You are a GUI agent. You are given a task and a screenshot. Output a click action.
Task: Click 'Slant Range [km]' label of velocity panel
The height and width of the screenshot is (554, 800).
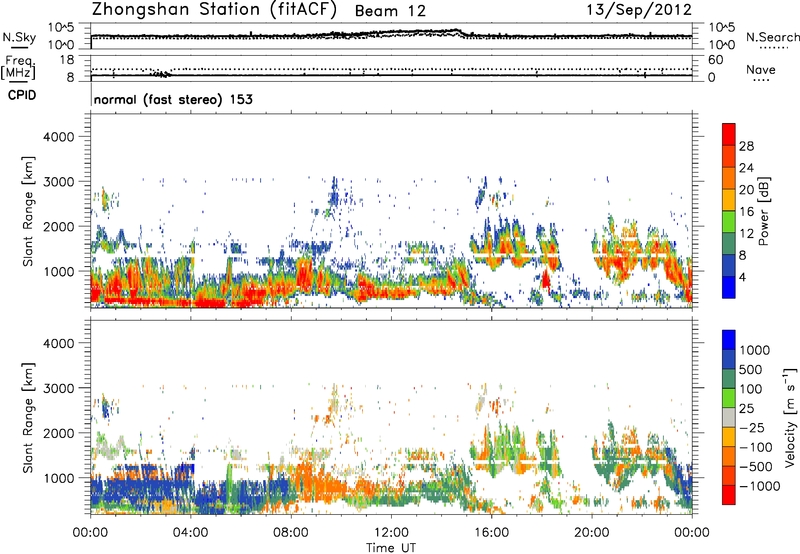click(28, 417)
